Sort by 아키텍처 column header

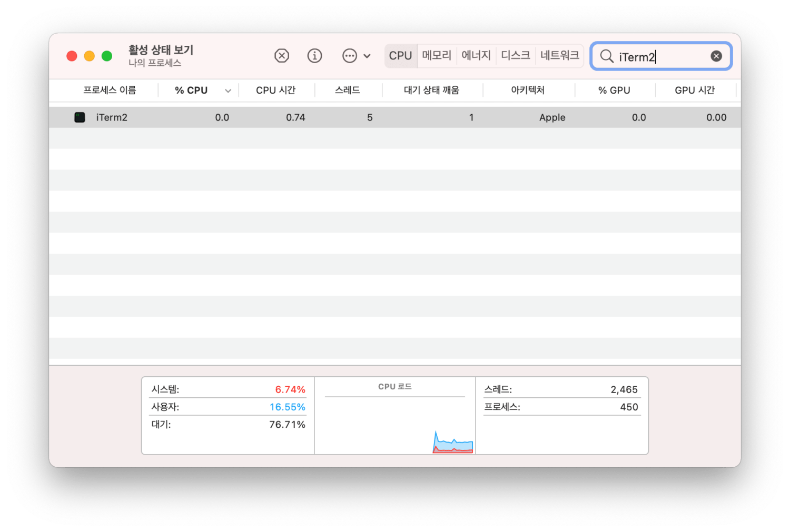point(528,91)
